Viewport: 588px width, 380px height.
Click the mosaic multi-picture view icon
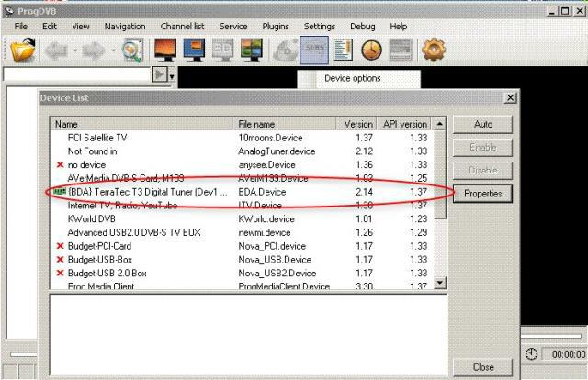coord(250,50)
